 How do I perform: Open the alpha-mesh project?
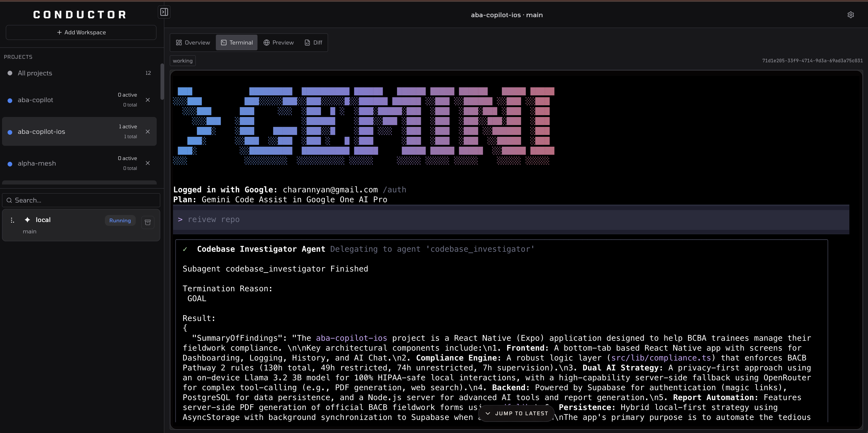[37, 163]
